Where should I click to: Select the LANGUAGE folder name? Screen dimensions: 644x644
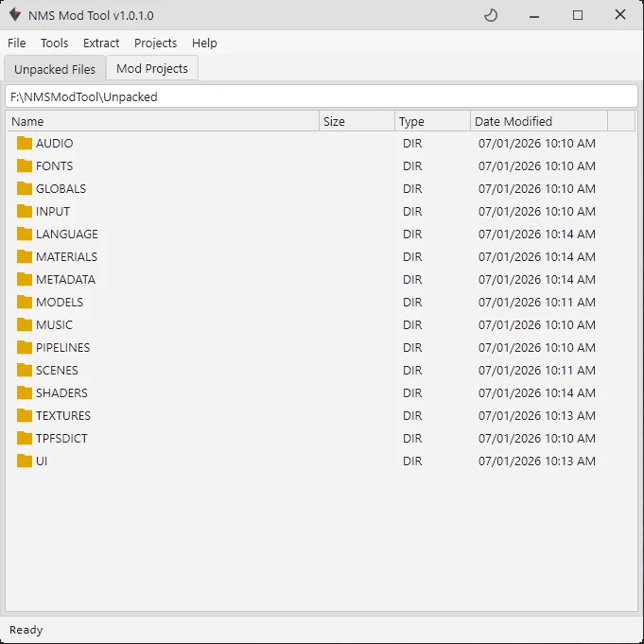coord(67,234)
